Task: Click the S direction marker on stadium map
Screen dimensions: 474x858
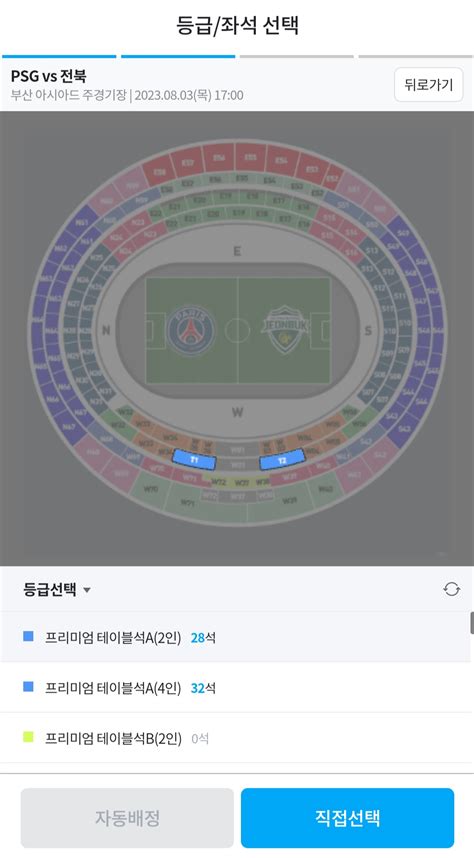Action: [x=368, y=331]
